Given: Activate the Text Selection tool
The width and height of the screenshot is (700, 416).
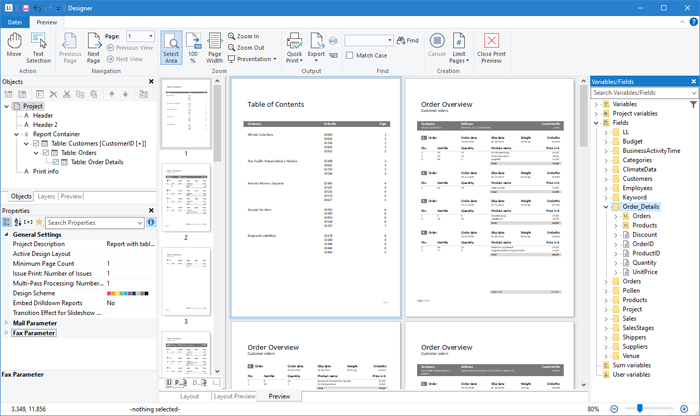Looking at the screenshot, I should click(x=38, y=48).
